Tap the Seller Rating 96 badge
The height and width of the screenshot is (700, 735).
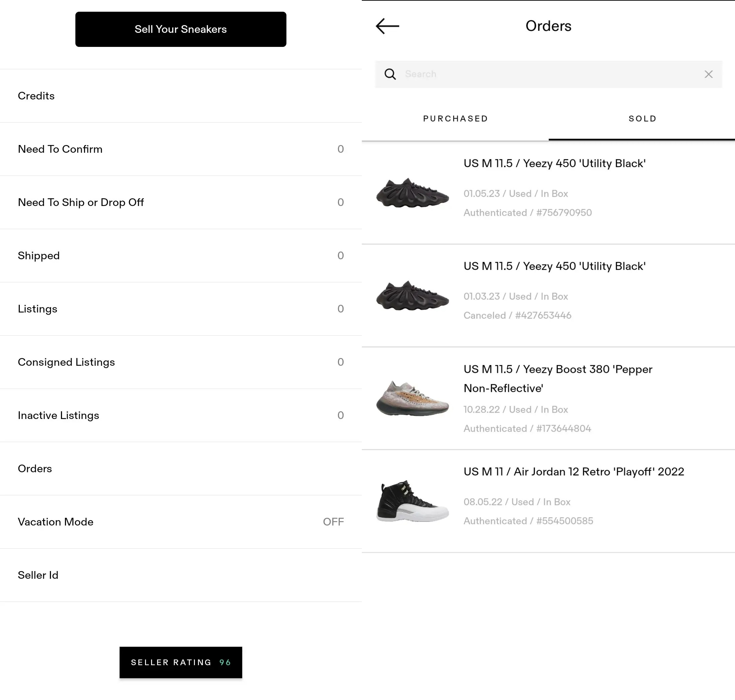coord(181,662)
